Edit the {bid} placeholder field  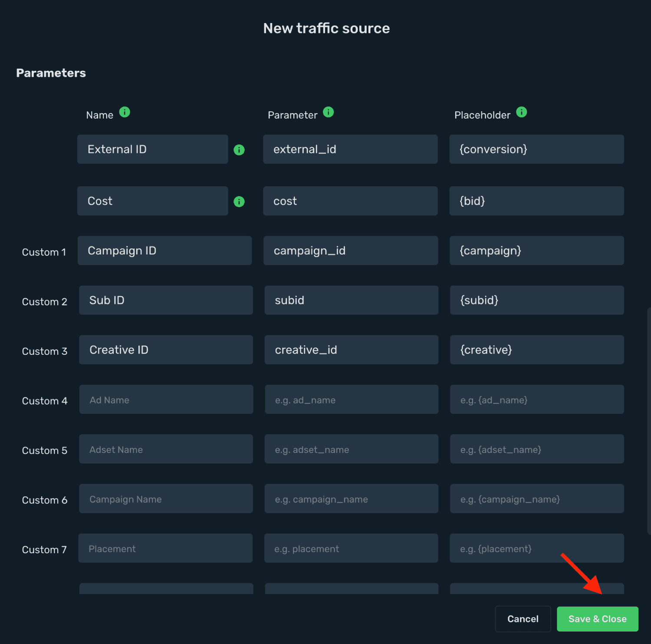click(x=537, y=201)
